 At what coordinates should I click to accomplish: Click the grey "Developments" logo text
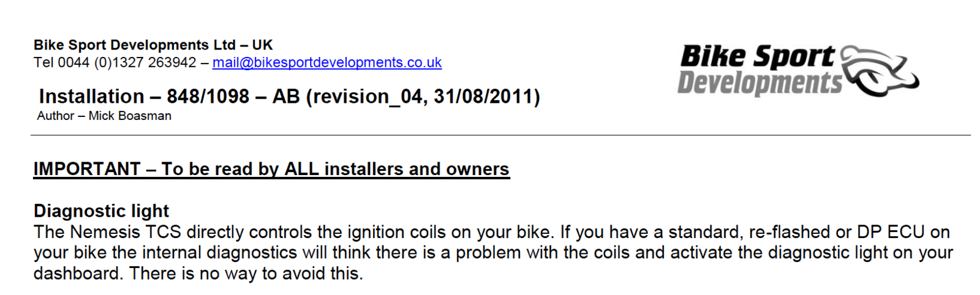click(x=759, y=83)
